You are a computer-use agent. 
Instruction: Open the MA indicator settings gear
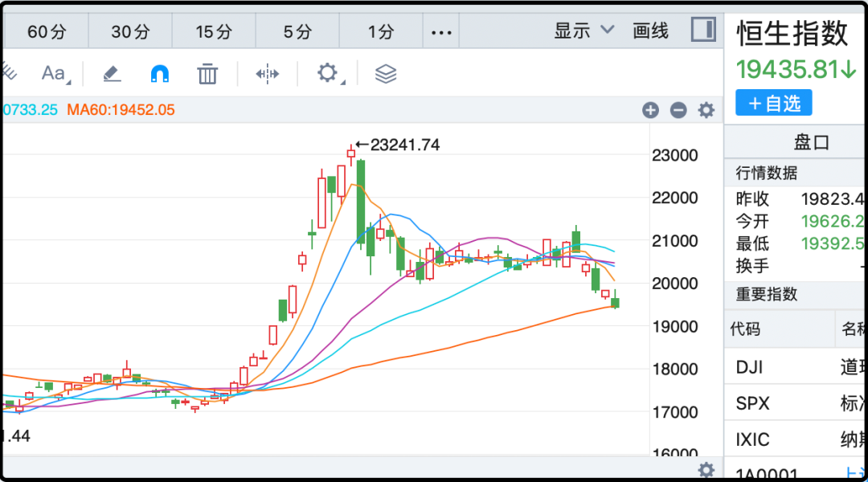(706, 111)
